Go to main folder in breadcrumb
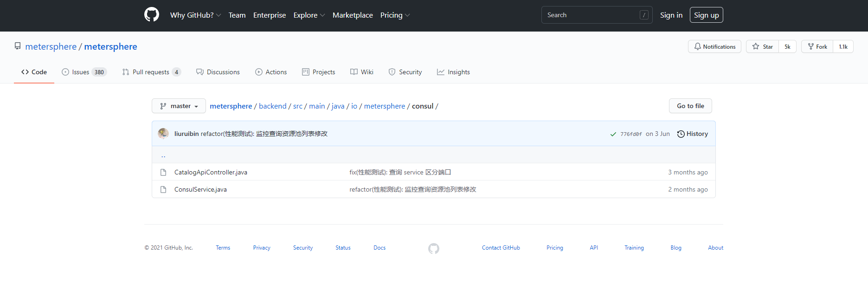 (x=317, y=106)
